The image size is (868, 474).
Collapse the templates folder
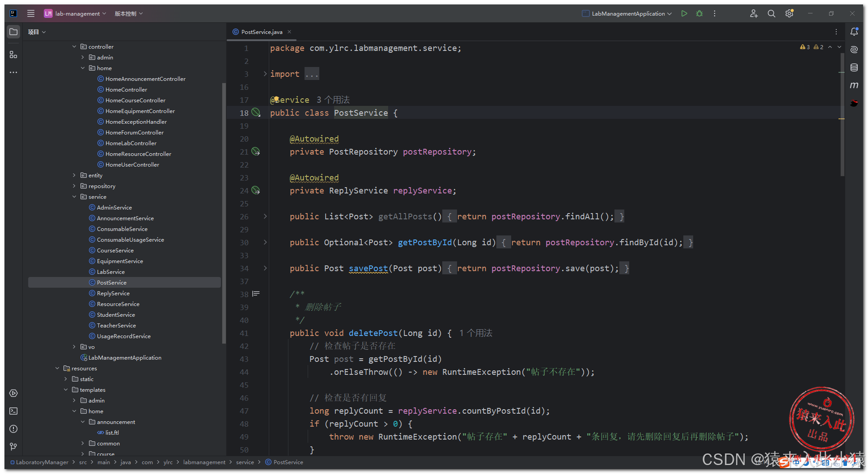66,390
